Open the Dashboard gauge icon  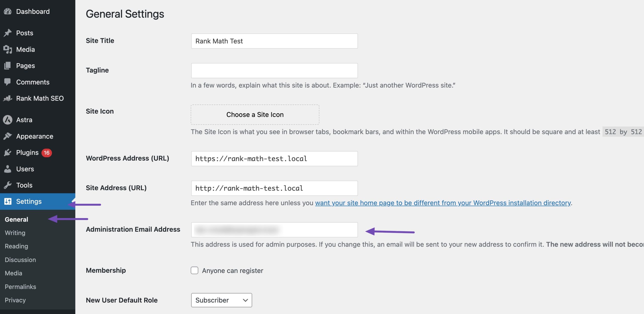[x=8, y=11]
